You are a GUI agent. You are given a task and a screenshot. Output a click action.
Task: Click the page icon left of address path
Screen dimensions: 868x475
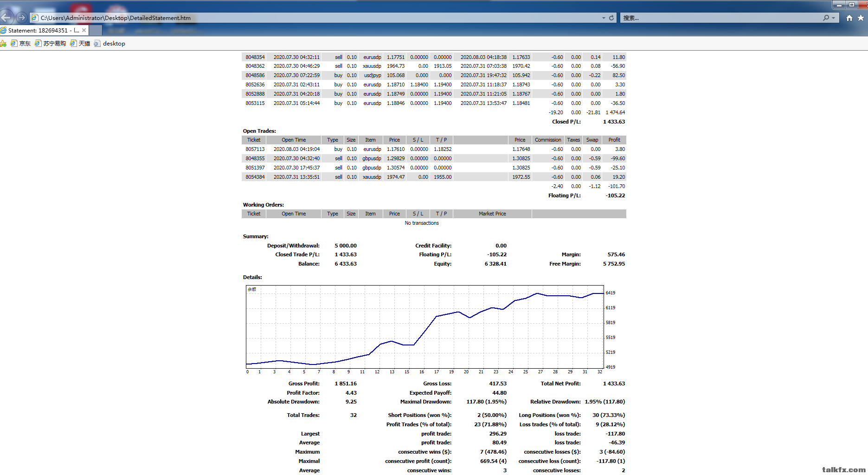[x=35, y=18]
